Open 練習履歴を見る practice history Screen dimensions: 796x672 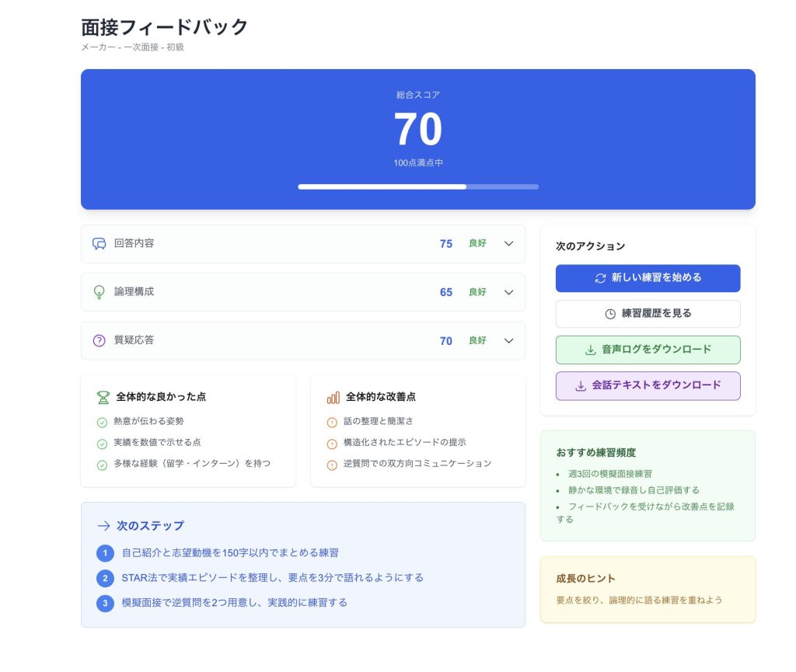pyautogui.click(x=648, y=314)
